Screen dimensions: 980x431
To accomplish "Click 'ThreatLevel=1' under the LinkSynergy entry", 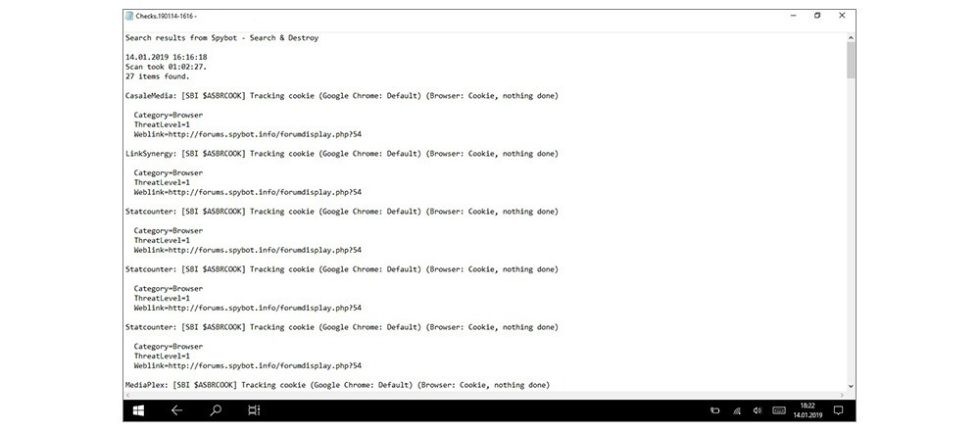I will (x=162, y=183).
